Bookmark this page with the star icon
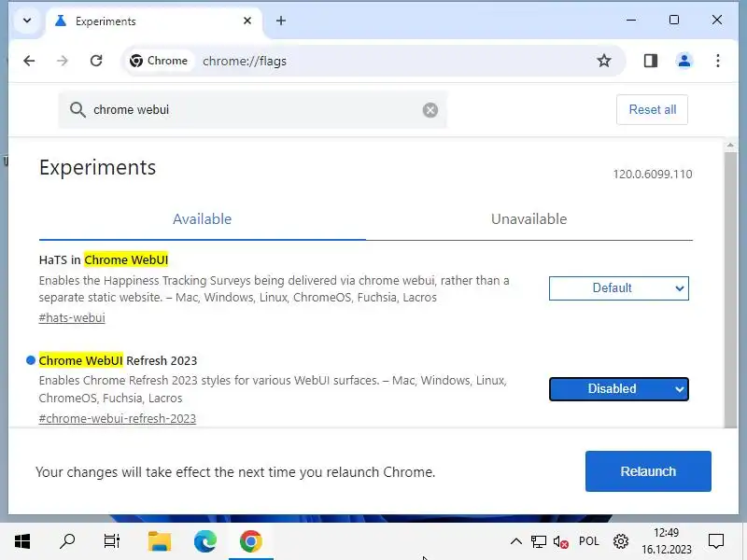 click(604, 61)
